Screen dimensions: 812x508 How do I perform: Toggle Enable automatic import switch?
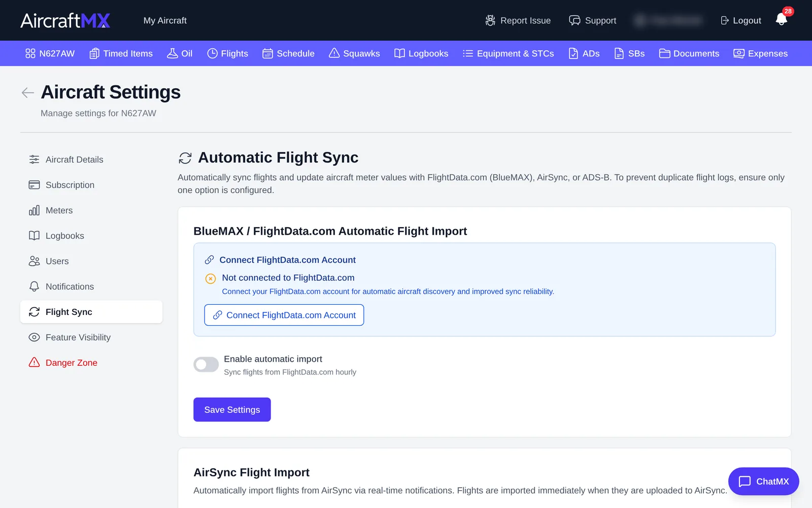tap(206, 364)
